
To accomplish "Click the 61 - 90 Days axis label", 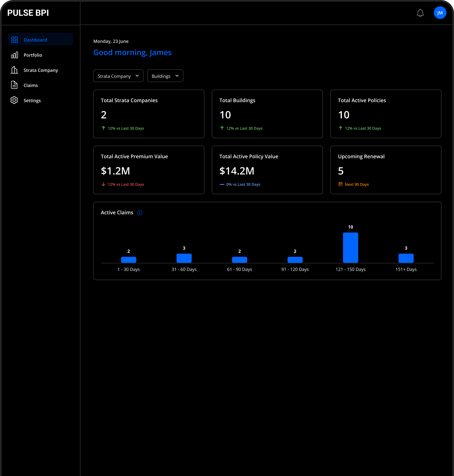I will (240, 269).
